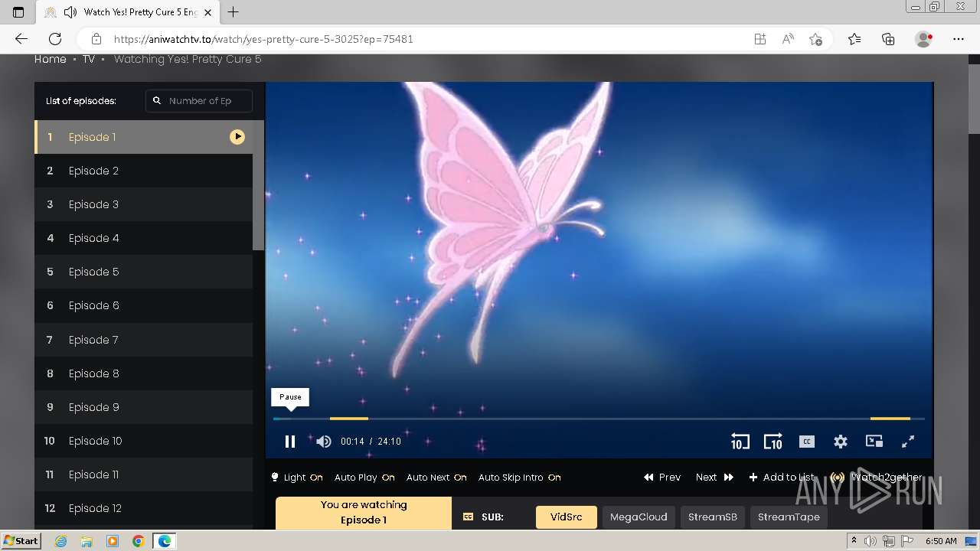Rewind the video 10 seconds
The height and width of the screenshot is (551, 980).
point(740,442)
